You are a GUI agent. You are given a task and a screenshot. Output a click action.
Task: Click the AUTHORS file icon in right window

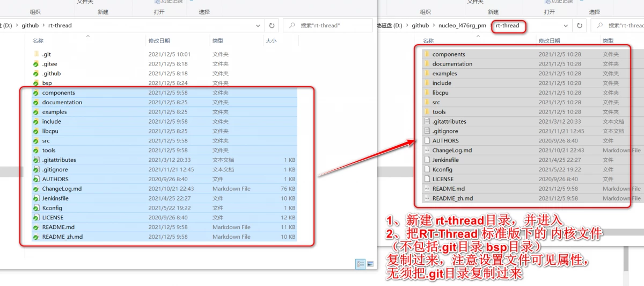pyautogui.click(x=427, y=141)
